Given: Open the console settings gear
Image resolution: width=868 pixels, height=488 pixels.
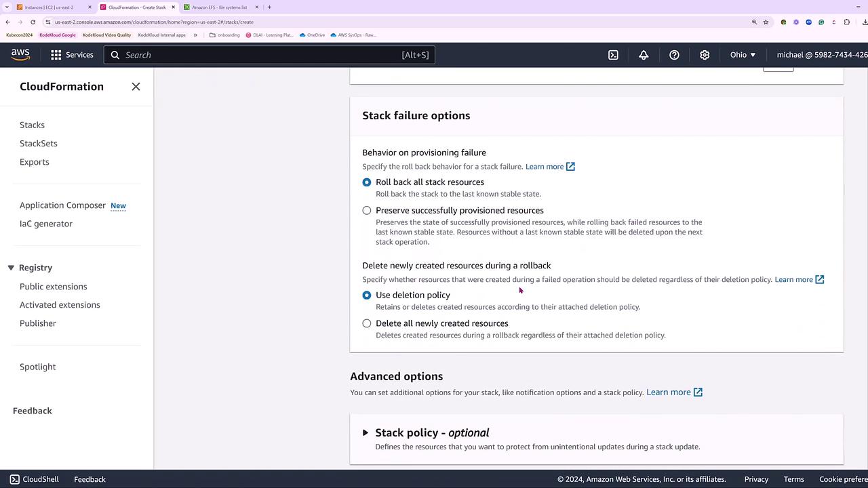Looking at the screenshot, I should tap(705, 55).
